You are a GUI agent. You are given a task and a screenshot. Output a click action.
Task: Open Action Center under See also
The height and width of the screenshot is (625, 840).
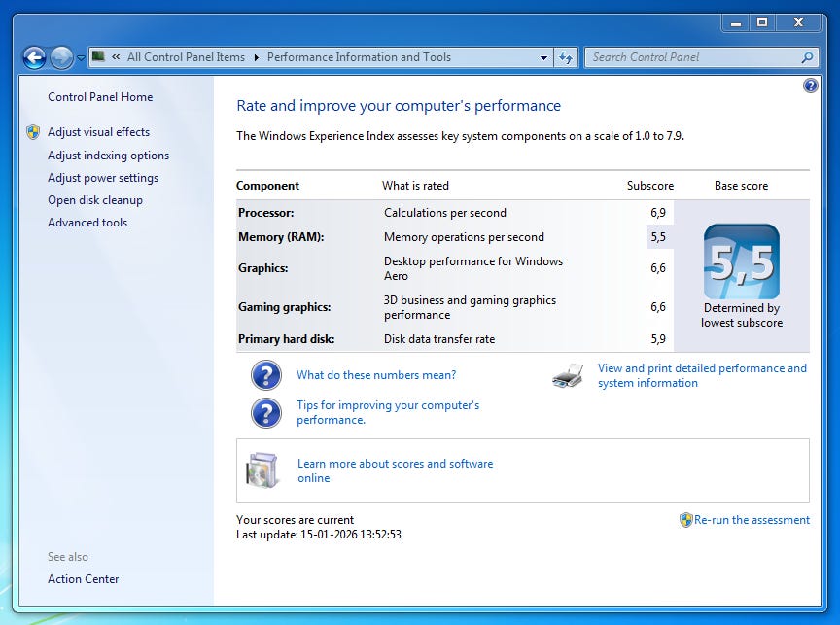(x=83, y=579)
